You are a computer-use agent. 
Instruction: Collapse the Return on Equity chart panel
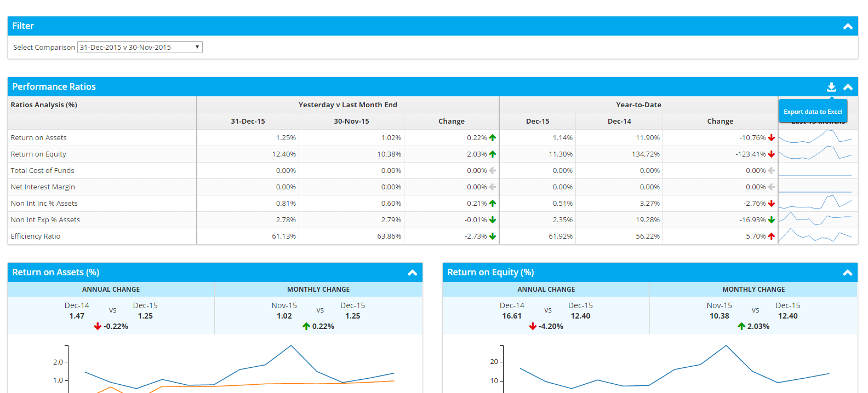pyautogui.click(x=848, y=273)
